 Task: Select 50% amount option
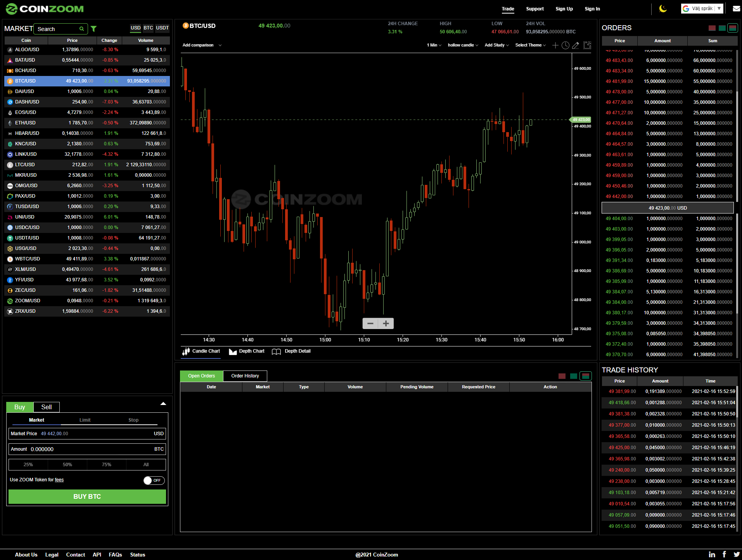tap(67, 465)
